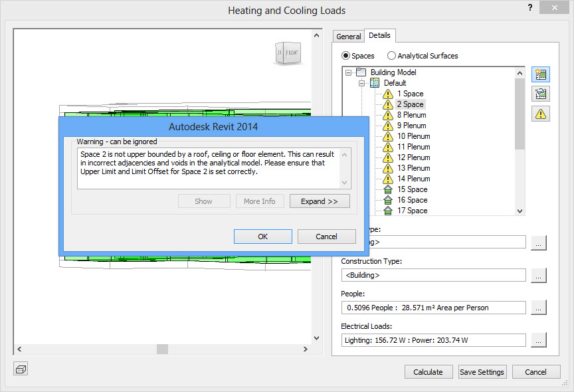Click the warning icon beside 10 Plenum

click(388, 136)
